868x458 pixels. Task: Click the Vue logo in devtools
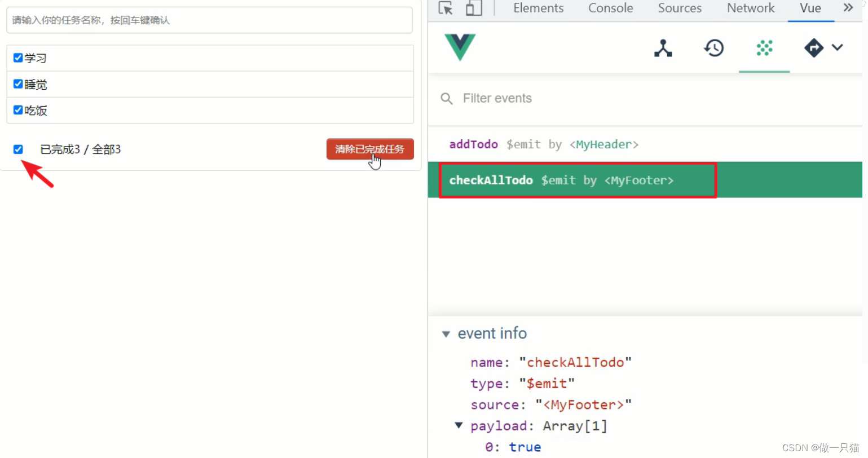pos(460,47)
